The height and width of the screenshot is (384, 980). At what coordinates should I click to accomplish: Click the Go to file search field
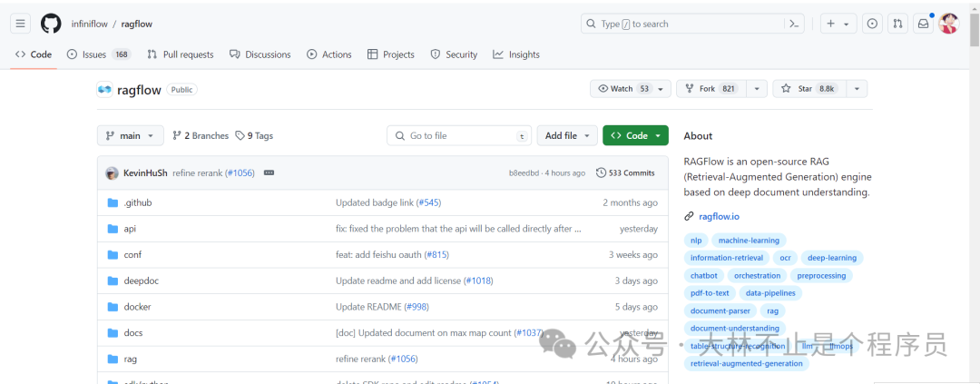(459, 135)
